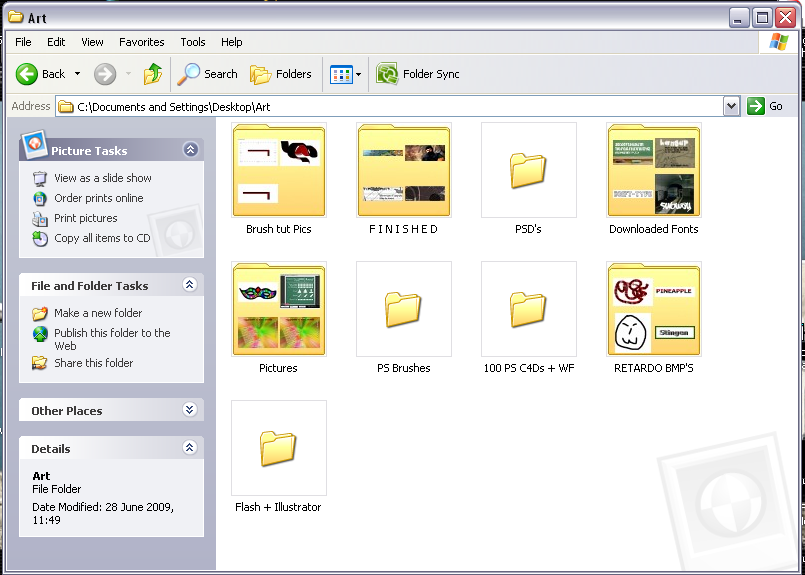Collapse the File and Folder Tasks panel
The height and width of the screenshot is (575, 805).
(x=190, y=285)
